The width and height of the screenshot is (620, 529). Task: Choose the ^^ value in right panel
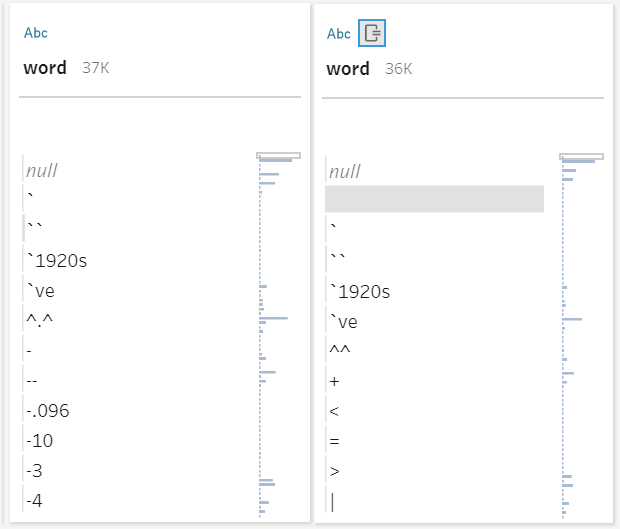coord(340,352)
